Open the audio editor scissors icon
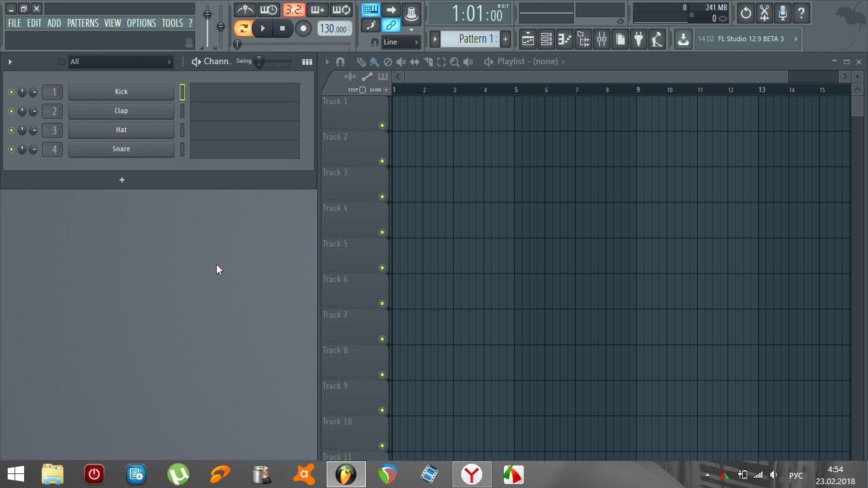 [764, 13]
